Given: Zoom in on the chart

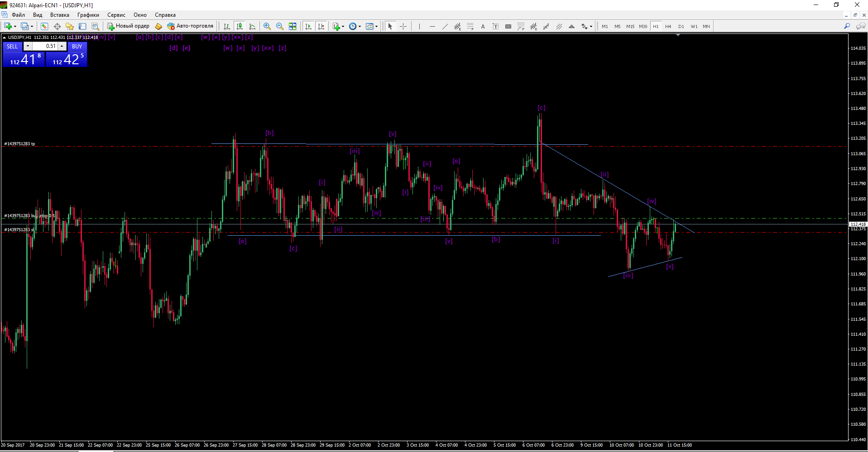Looking at the screenshot, I should [267, 26].
